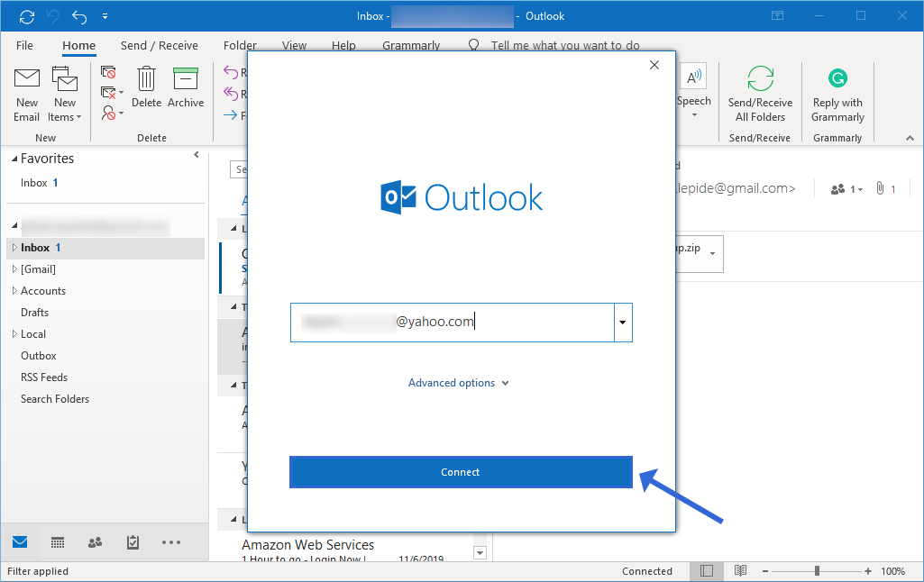
Task: Open the Grammarly tab
Action: (x=411, y=46)
